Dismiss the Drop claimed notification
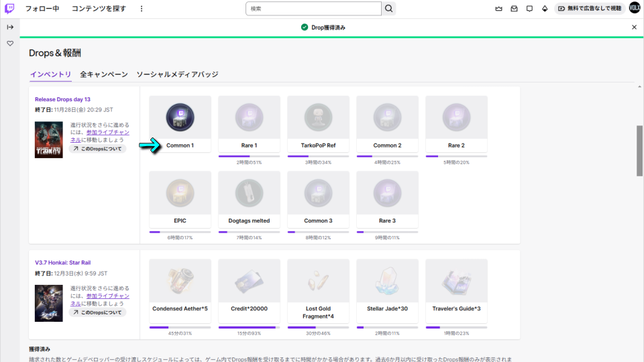Image resolution: width=644 pixels, height=362 pixels. click(634, 27)
